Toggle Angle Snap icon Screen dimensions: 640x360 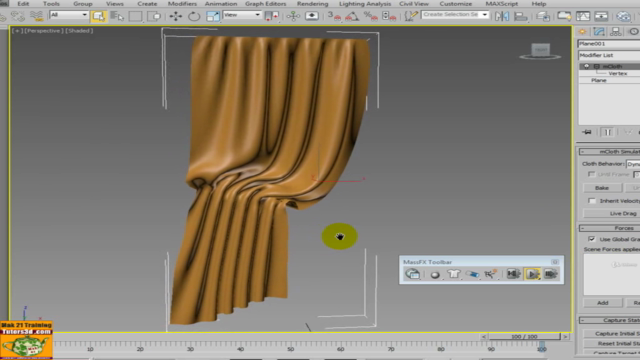pos(352,16)
